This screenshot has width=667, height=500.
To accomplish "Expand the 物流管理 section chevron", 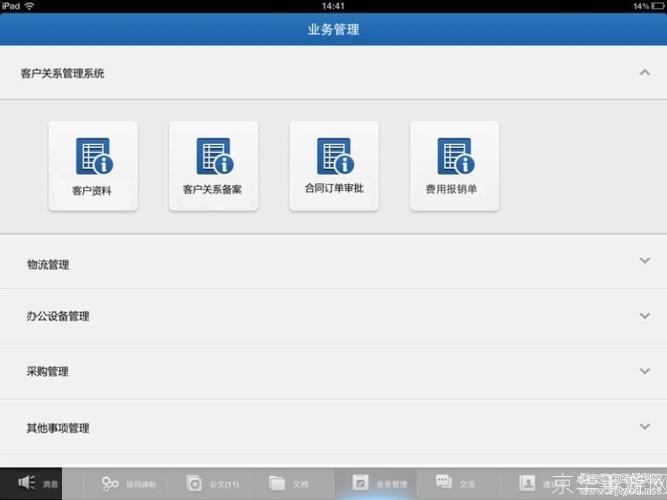I will click(645, 260).
